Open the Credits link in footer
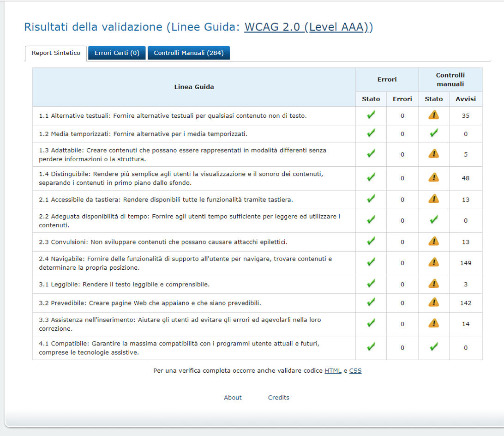504x436 pixels. tap(278, 398)
